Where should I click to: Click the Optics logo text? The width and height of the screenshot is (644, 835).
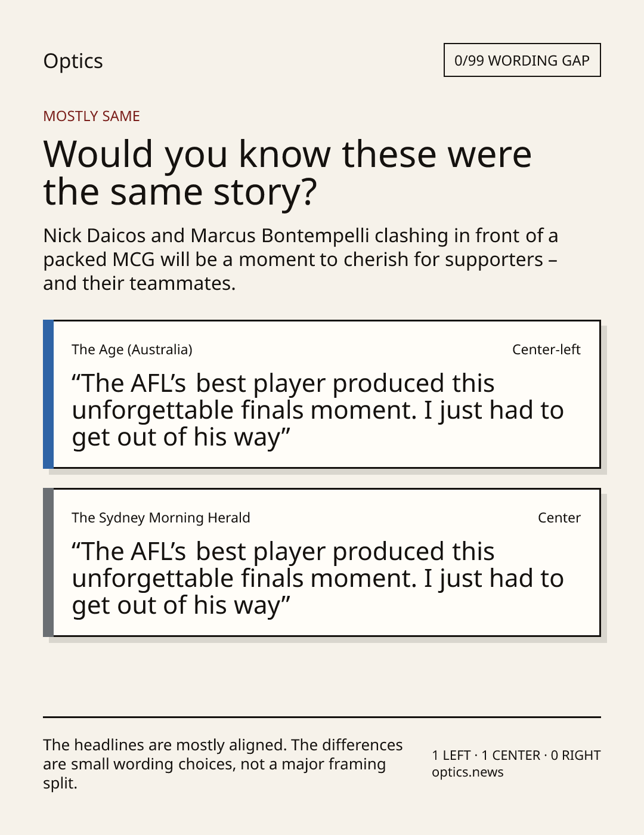click(x=73, y=61)
